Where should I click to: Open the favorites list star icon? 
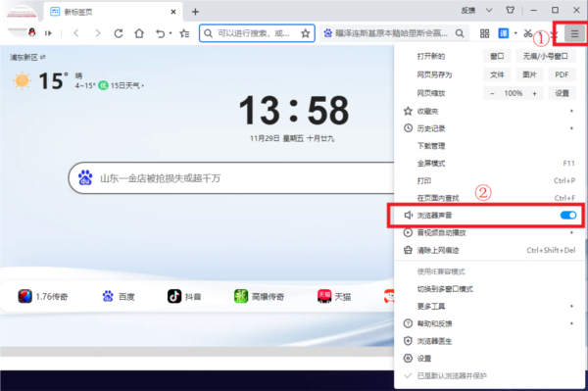184,33
